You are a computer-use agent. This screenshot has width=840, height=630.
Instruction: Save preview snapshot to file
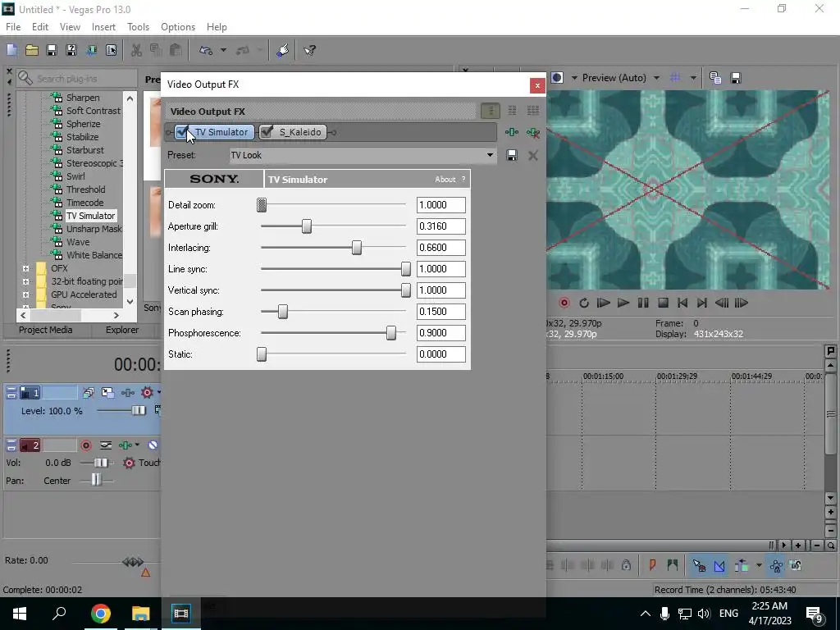coord(736,78)
